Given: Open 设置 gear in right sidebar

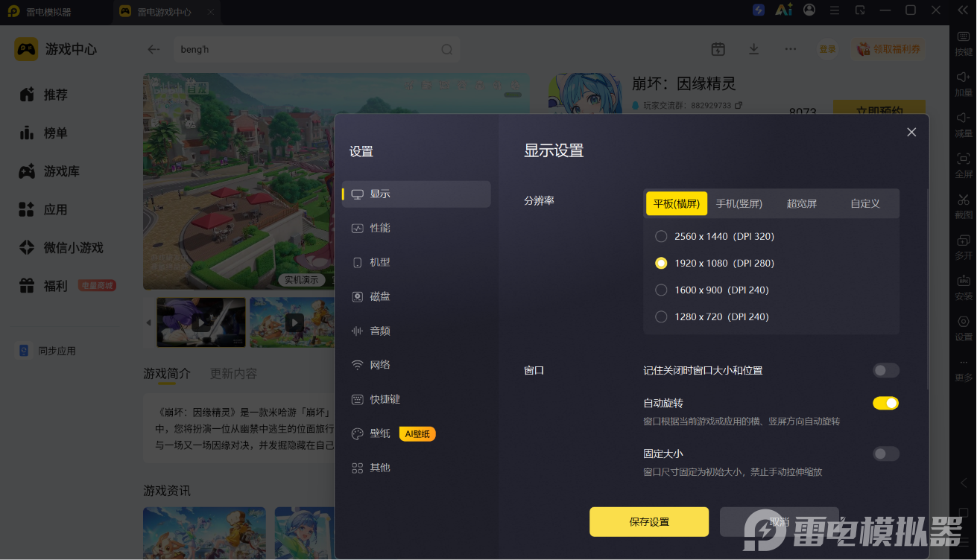Looking at the screenshot, I should (x=964, y=328).
